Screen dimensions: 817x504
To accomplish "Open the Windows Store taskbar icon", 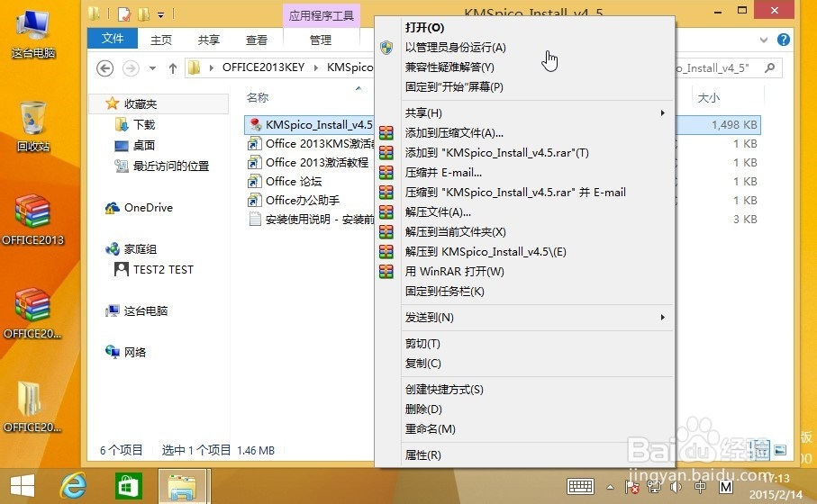I will point(128,486).
